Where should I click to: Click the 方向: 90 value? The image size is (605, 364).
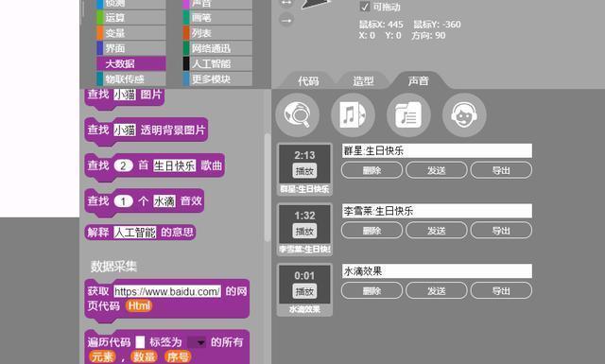pyautogui.click(x=428, y=36)
